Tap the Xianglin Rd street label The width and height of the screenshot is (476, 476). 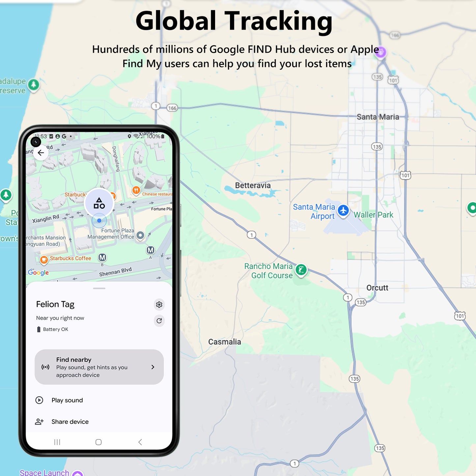tap(46, 219)
